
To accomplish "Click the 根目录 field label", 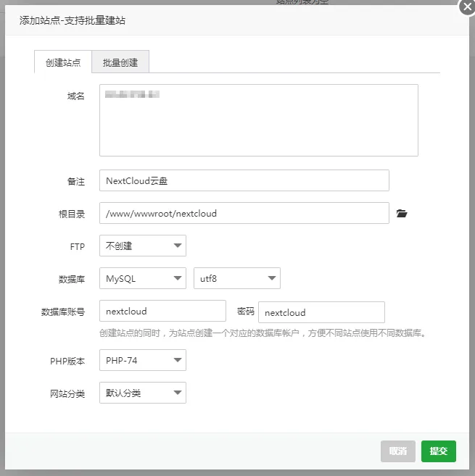I will click(x=72, y=214).
